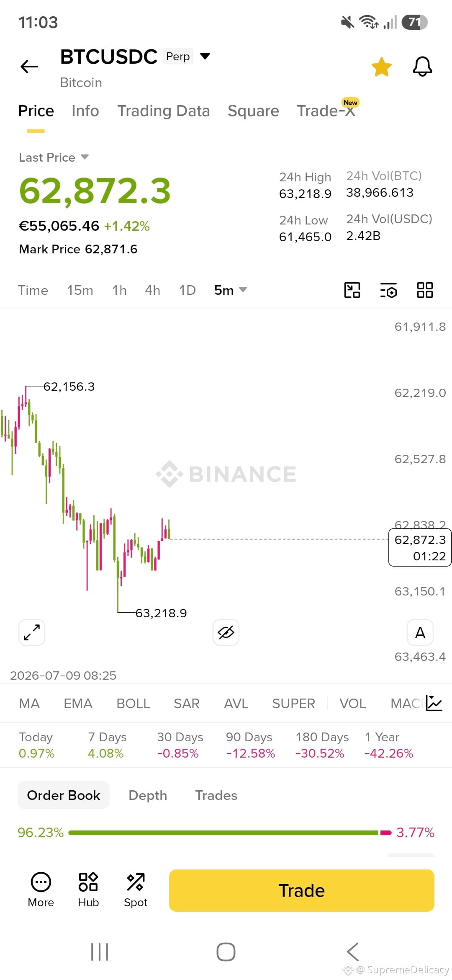Toggle the favorite star icon
This screenshot has width=452, height=980.
[381, 67]
